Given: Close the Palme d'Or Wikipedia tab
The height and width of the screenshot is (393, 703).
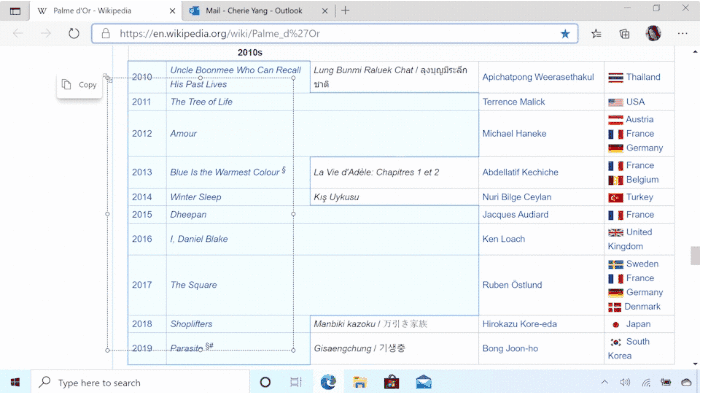Looking at the screenshot, I should (x=172, y=11).
